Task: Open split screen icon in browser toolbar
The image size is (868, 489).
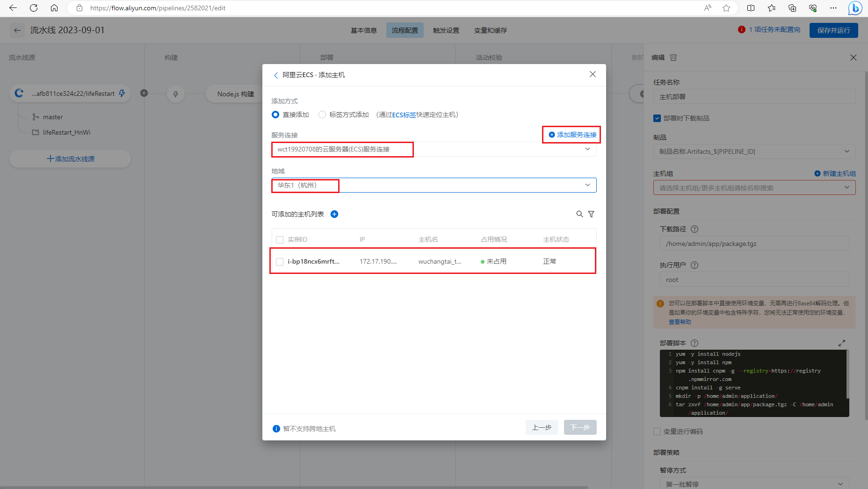Action: (x=751, y=8)
